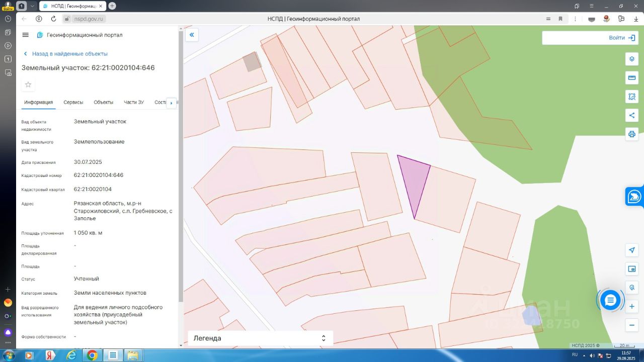The image size is (644, 362).
Task: Select the ruler measurement tool
Action: 632,78
